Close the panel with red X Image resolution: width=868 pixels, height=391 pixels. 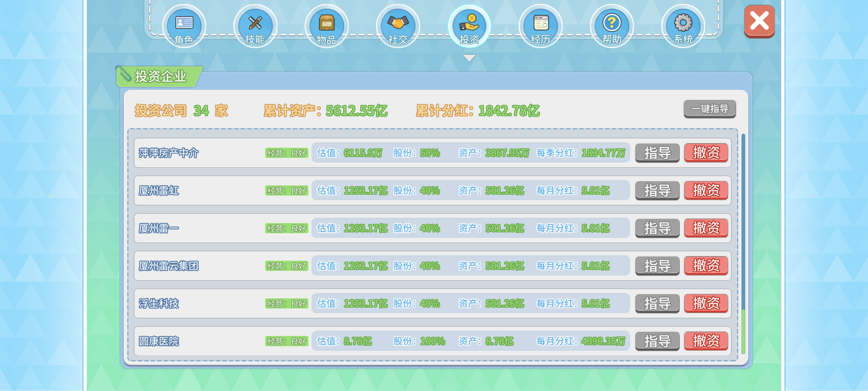[x=759, y=21]
